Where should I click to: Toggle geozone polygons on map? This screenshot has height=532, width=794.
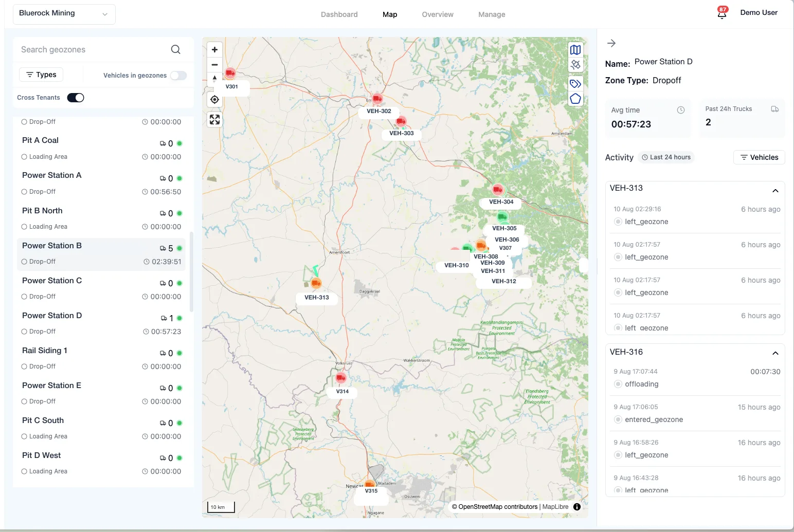tap(575, 99)
